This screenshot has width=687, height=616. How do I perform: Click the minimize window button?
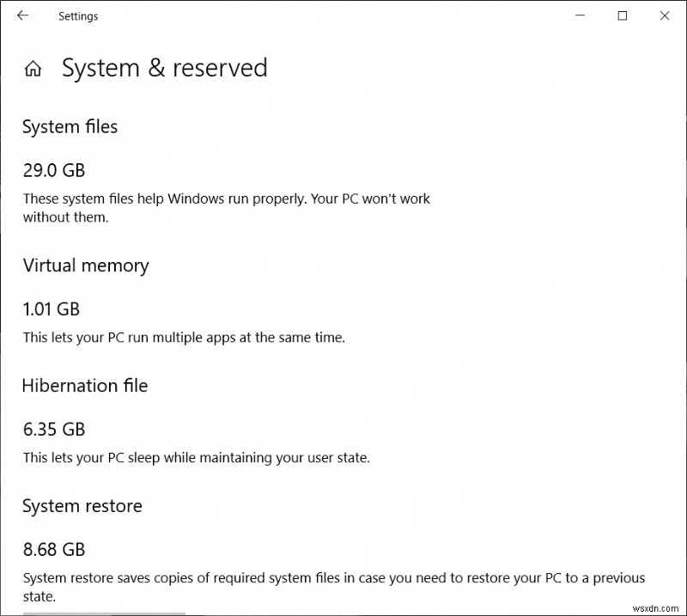tap(581, 15)
